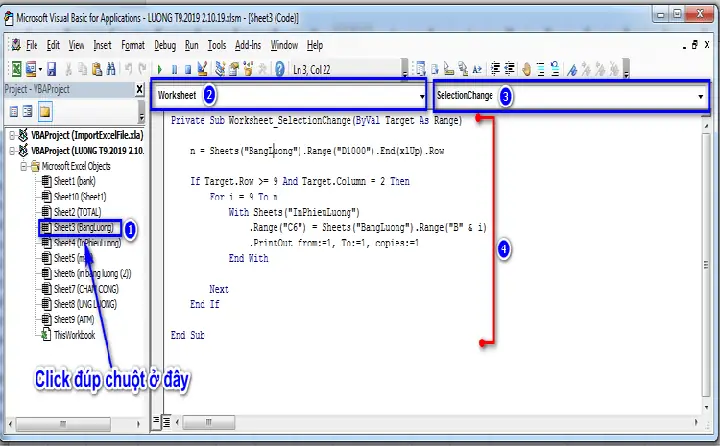Open Properties Window icon
720x446 pixels.
click(234, 69)
